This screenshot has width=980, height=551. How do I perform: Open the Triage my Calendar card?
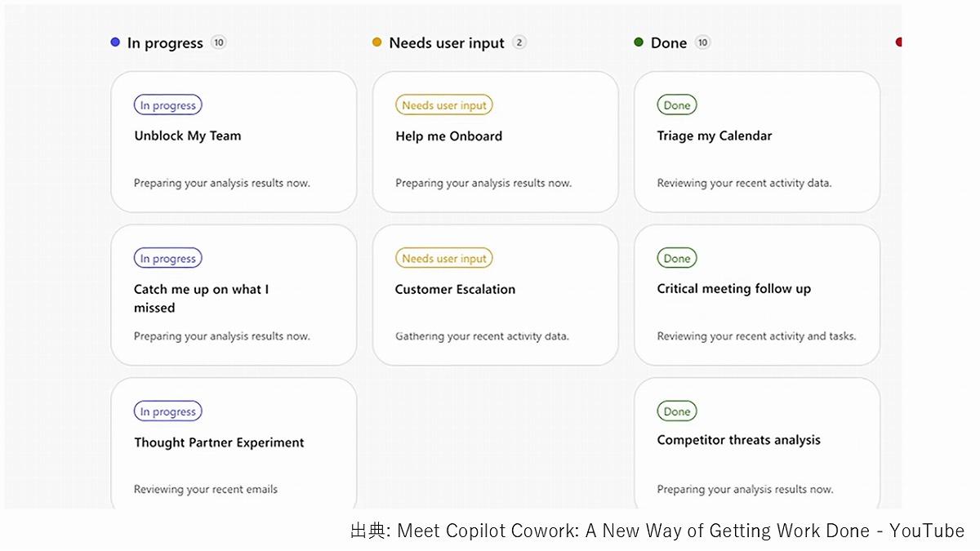[756, 143]
